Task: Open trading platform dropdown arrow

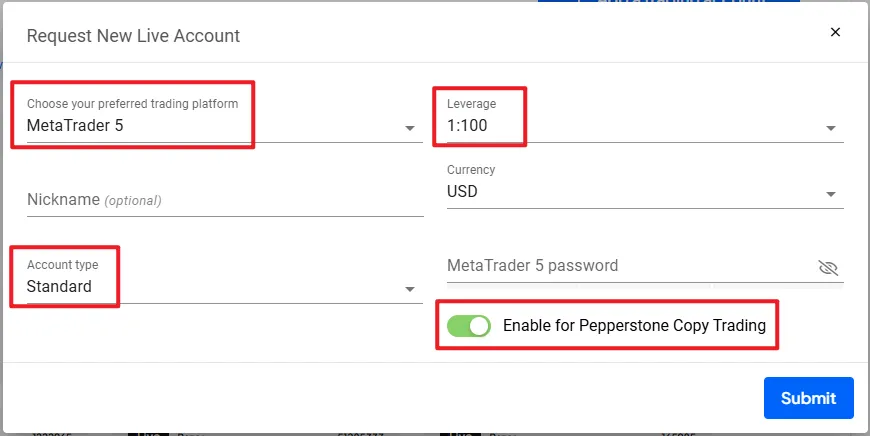Action: pyautogui.click(x=409, y=128)
